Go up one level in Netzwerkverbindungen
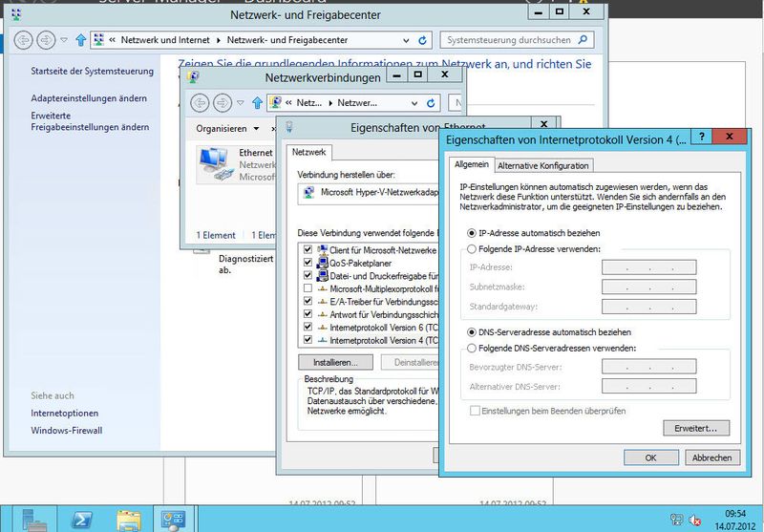 [x=256, y=102]
